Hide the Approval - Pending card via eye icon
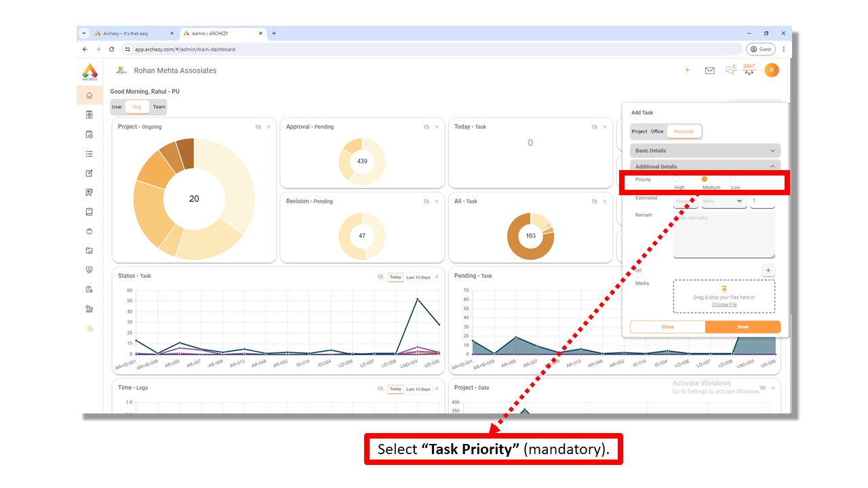868x488 pixels. (427, 127)
